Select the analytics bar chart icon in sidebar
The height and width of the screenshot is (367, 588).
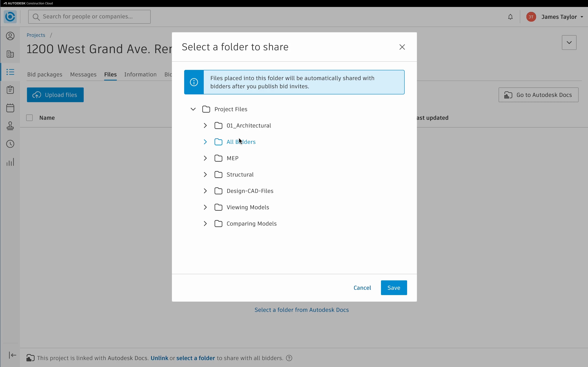point(10,162)
